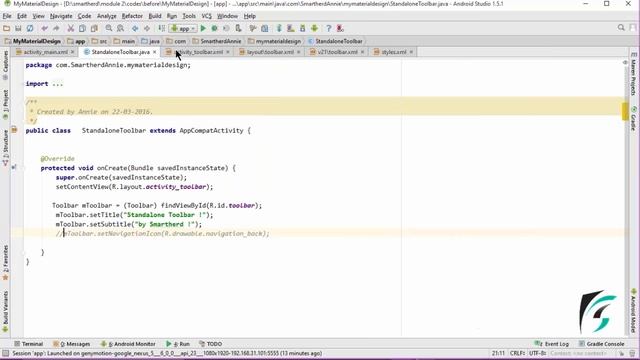640x360 pixels.
Task: Click the Attach debugger phone icon
Action: tap(239, 28)
